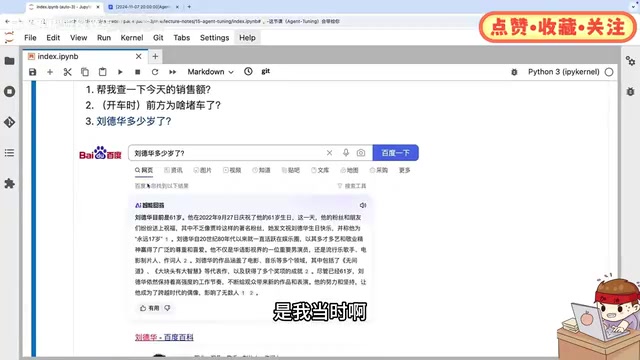Close the index.ipynb notebook tab
640x360 pixels.
tap(139, 56)
